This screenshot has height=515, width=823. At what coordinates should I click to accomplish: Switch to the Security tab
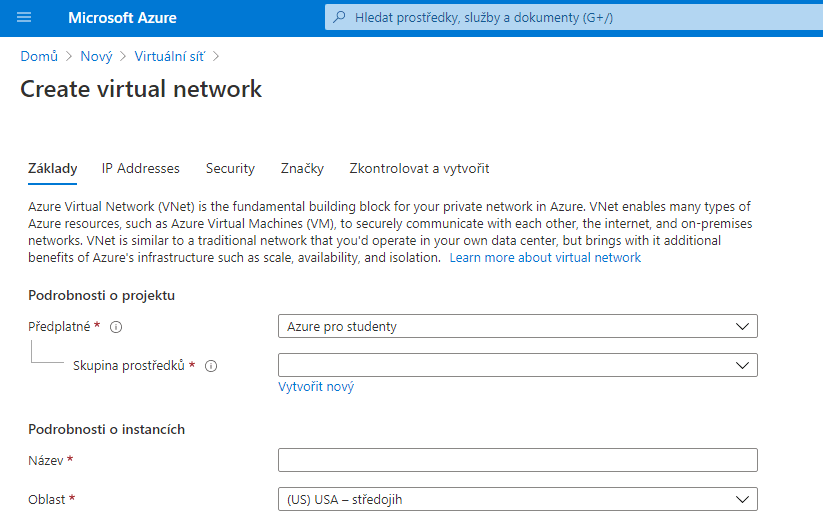click(x=230, y=169)
